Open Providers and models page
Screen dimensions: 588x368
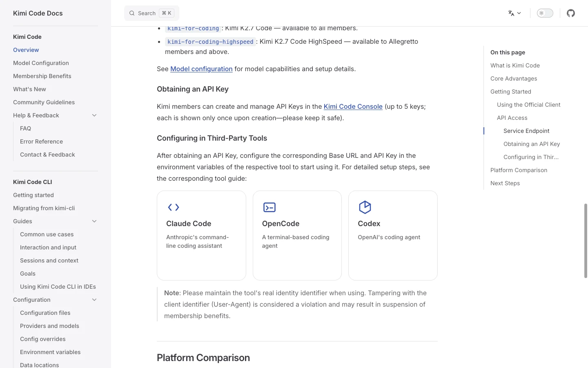point(49,326)
